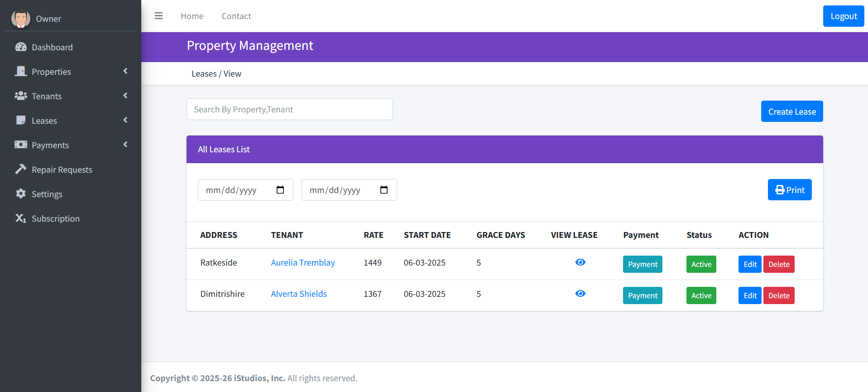Go to Home in top navigation

point(192,16)
